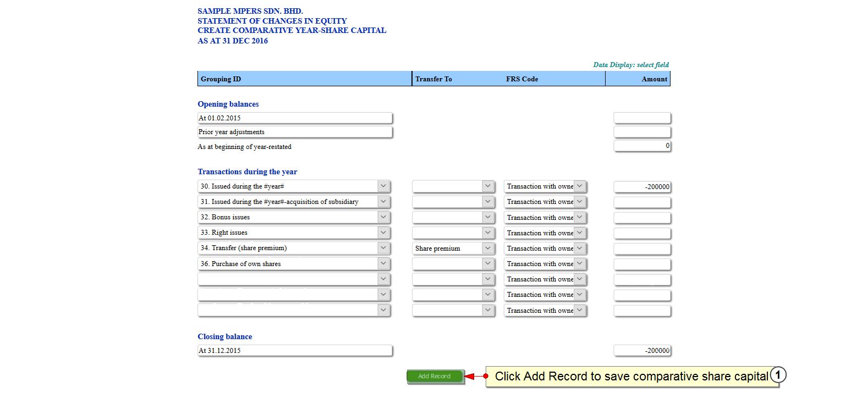The width and height of the screenshot is (868, 398).
Task: Click the amount field for the Bonus issues row
Action: [x=642, y=218]
